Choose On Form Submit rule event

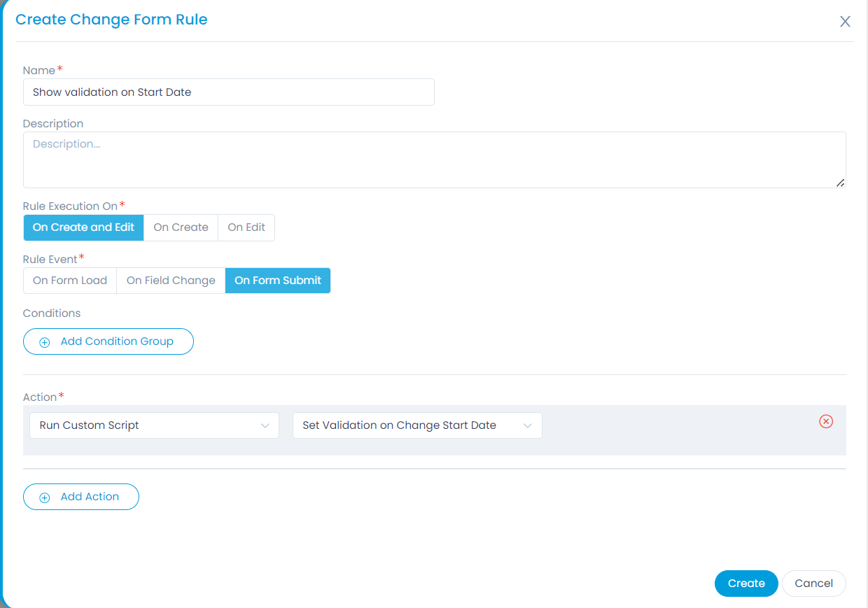(277, 281)
